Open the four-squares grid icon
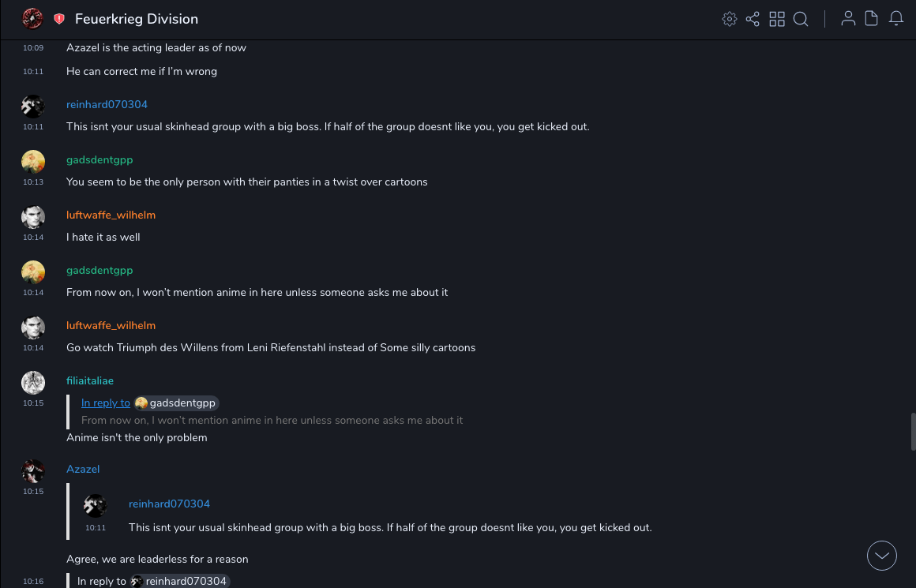Image resolution: width=916 pixels, height=588 pixels. pyautogui.click(x=777, y=19)
